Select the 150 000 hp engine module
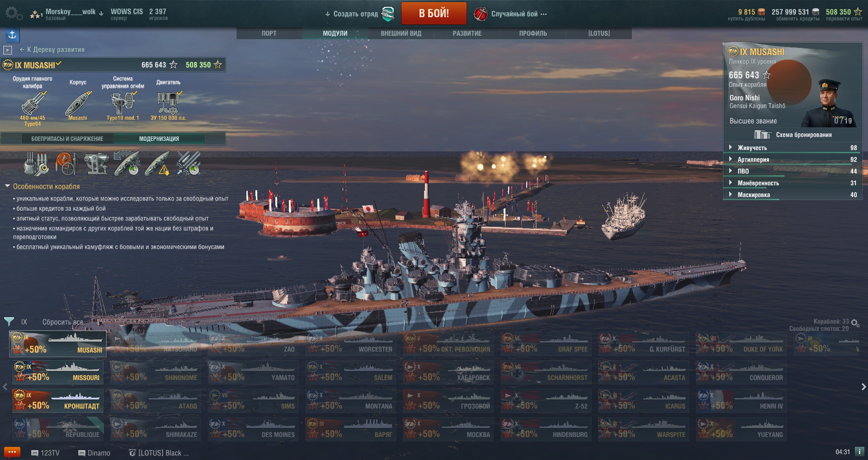The image size is (868, 460). tap(168, 103)
